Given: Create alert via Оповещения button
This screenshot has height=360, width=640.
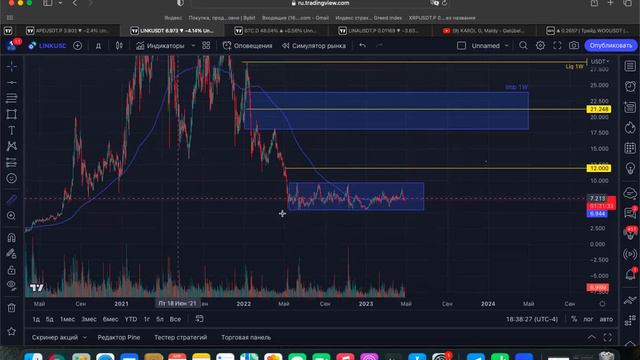Looking at the screenshot, I should 247,46.
